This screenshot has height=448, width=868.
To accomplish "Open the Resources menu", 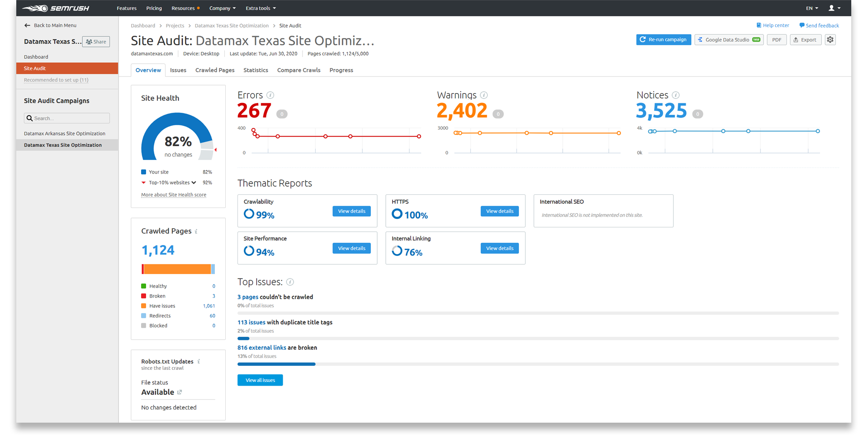I will click(x=185, y=8).
